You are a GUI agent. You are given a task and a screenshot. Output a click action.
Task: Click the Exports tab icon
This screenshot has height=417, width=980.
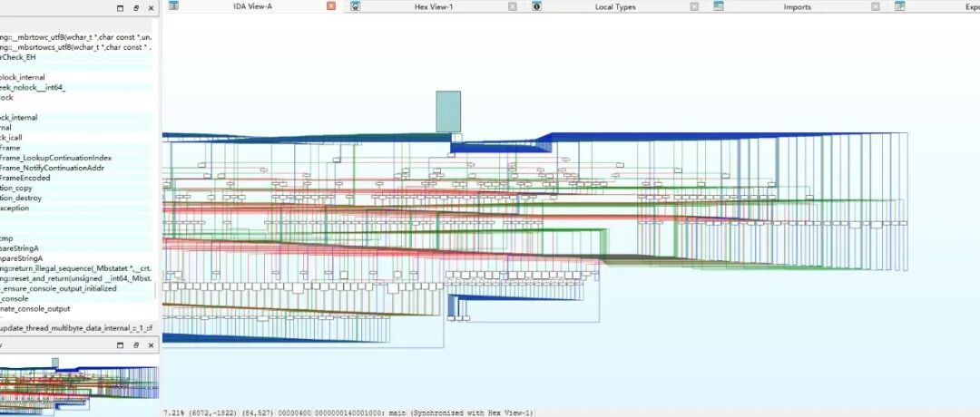tap(900, 5)
